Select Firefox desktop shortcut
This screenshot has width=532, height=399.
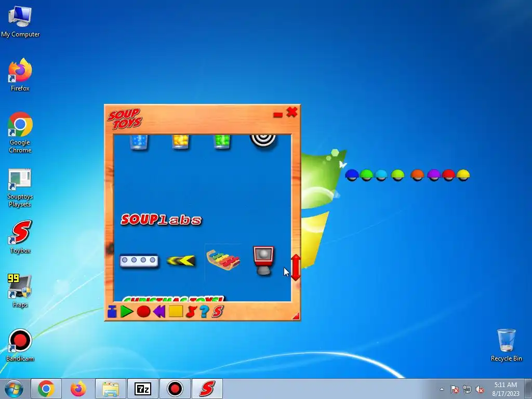(x=20, y=75)
